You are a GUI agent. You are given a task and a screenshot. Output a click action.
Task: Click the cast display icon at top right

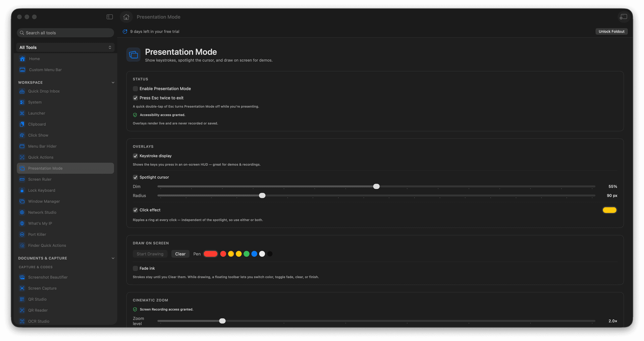[624, 17]
